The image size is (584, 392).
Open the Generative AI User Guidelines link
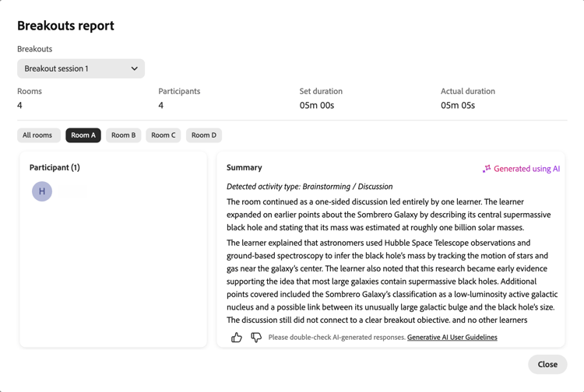pos(452,338)
